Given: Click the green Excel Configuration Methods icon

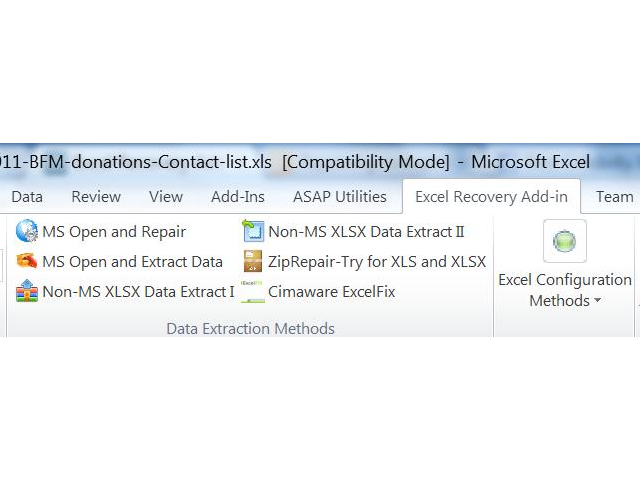Looking at the screenshot, I should pos(564,241).
